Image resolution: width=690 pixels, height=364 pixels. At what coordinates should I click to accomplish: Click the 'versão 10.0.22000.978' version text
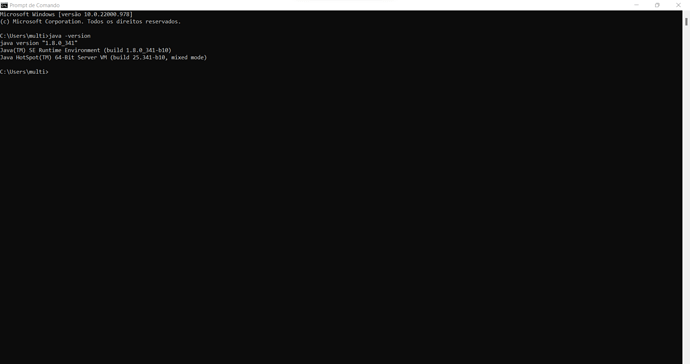pyautogui.click(x=95, y=15)
